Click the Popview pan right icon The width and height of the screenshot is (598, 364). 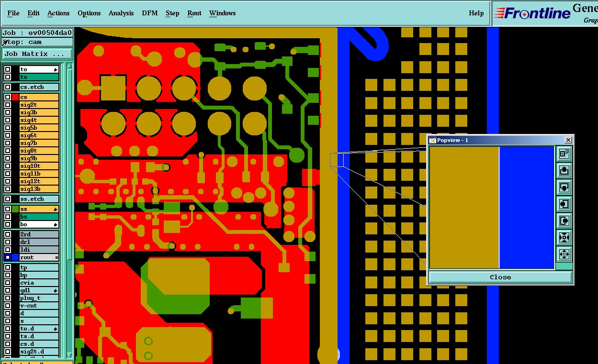point(564,221)
